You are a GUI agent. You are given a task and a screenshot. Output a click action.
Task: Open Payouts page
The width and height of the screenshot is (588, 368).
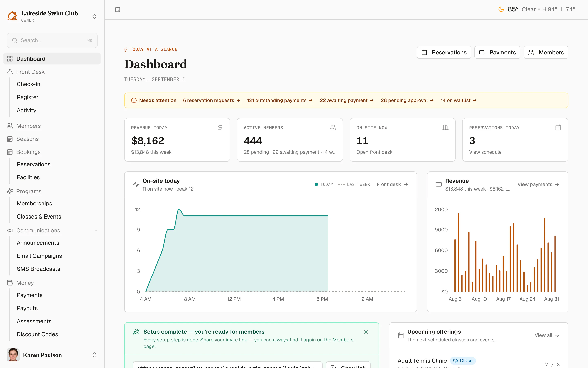tap(27, 308)
